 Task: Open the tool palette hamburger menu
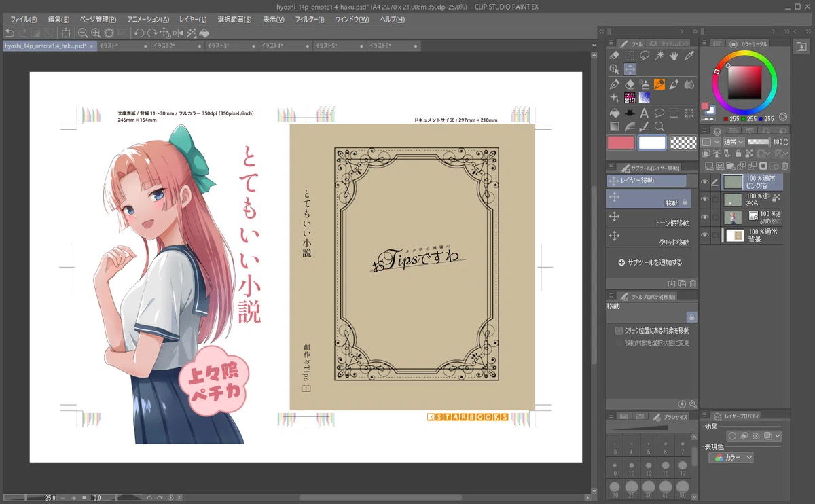611,43
